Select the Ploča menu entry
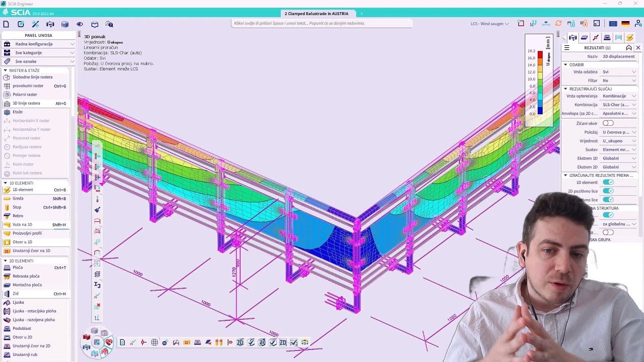Image resolution: width=644 pixels, height=362 pixels. pyautogui.click(x=35, y=267)
